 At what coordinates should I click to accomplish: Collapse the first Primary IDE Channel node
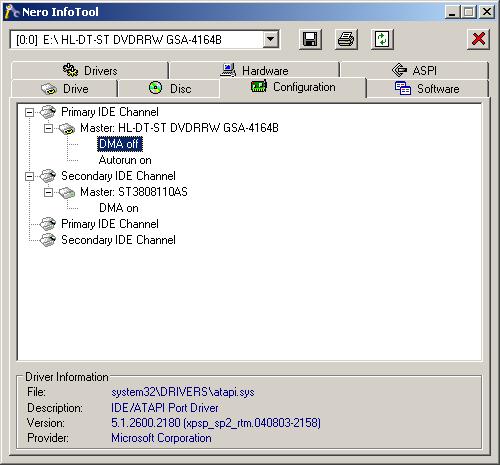click(29, 112)
